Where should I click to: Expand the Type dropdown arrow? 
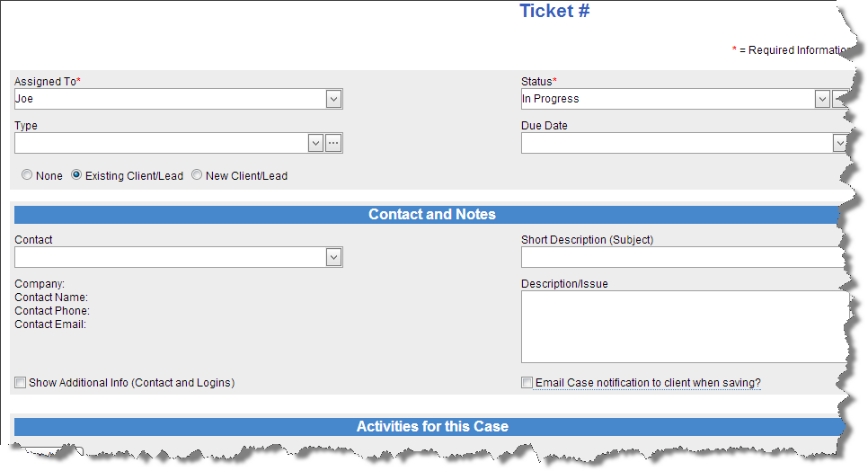pos(315,143)
